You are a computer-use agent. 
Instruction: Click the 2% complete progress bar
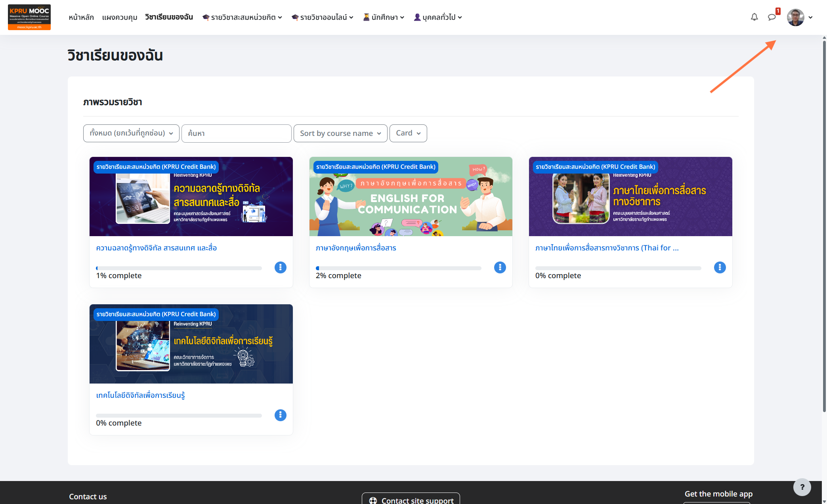pos(398,268)
